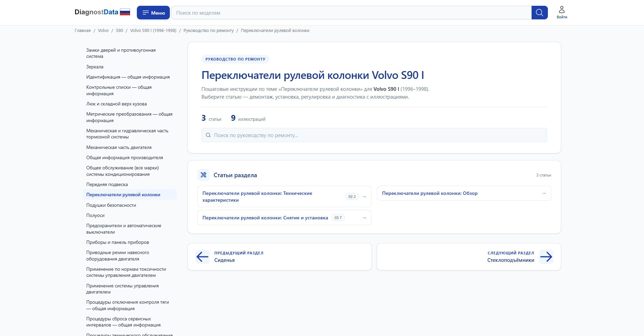
Task: Select Люк и складной верх кузова
Action: (x=129, y=104)
